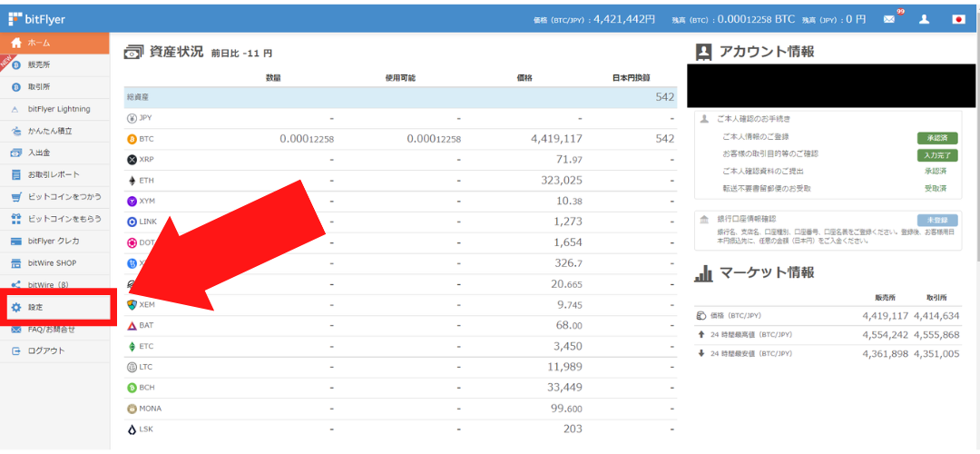The width and height of the screenshot is (980, 454).
Task: Open the user profile icon in header
Action: coord(924,19)
